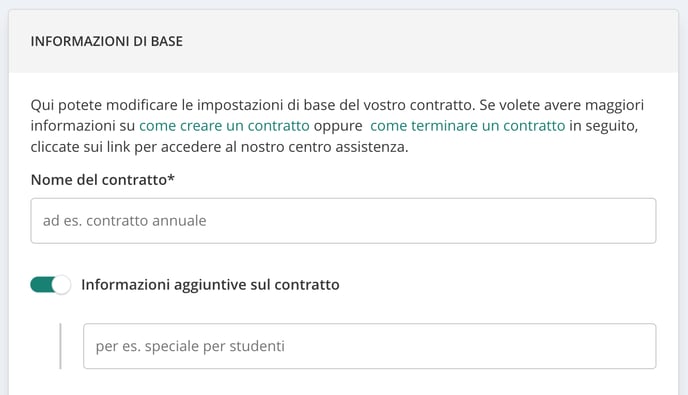Click the 'Informazioni aggiuntive sul contratto' label text

[210, 285]
